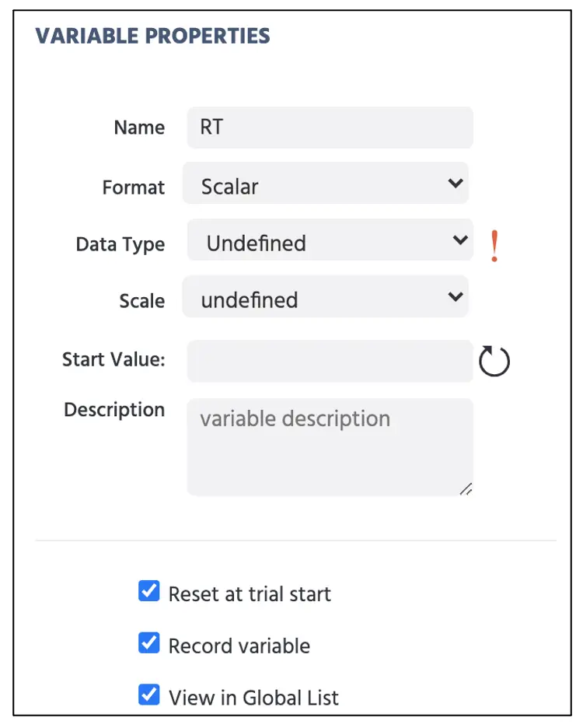Reset the Start Value using circular arrow icon

[x=494, y=361]
